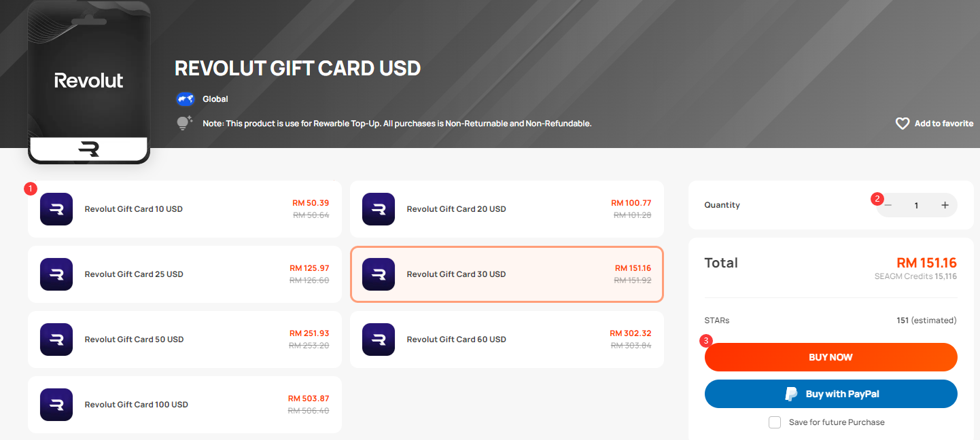
Task: Click the PayPal logo on the PayPal button
Action: pos(791,394)
